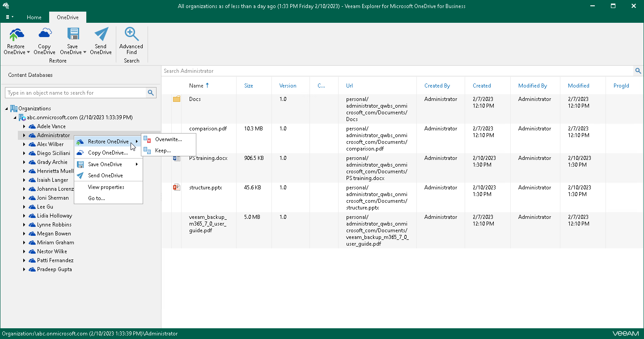Click the Veeam logo in status bar
The image size is (644, 339).
625,333
